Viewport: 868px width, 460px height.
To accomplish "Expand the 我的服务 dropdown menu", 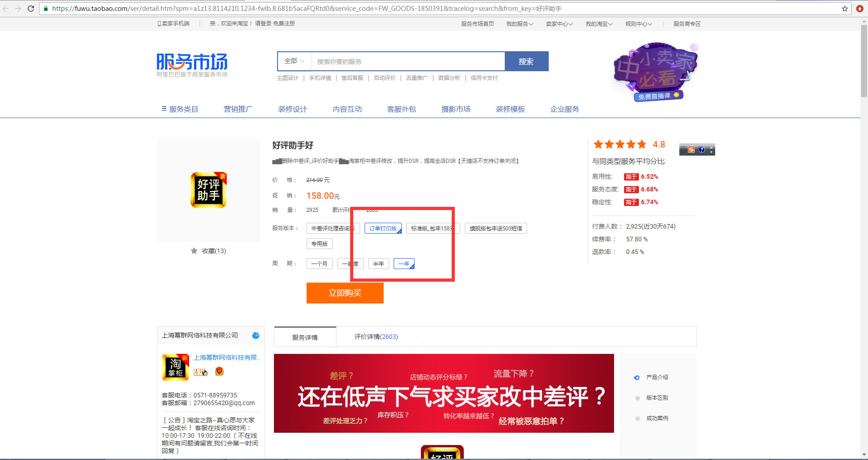I will point(519,24).
